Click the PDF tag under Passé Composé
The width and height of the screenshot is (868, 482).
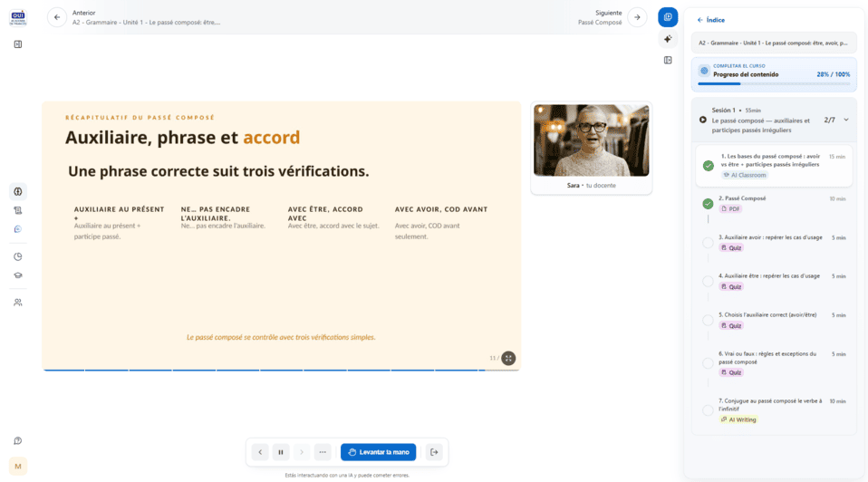coord(730,208)
